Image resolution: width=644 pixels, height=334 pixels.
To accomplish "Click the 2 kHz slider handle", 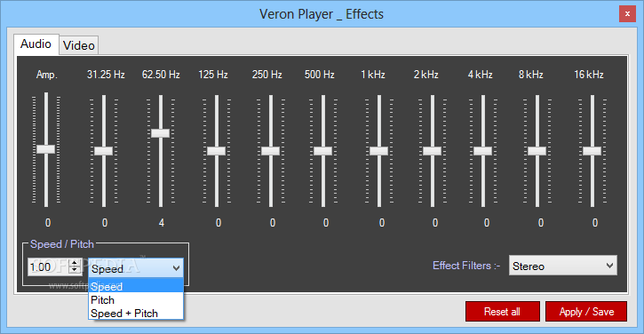I will [x=432, y=151].
